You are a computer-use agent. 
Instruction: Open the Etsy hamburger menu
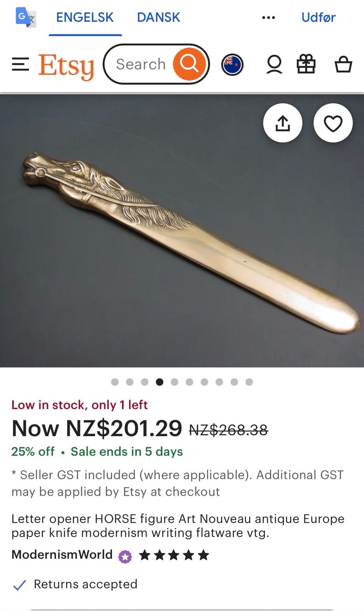(20, 64)
